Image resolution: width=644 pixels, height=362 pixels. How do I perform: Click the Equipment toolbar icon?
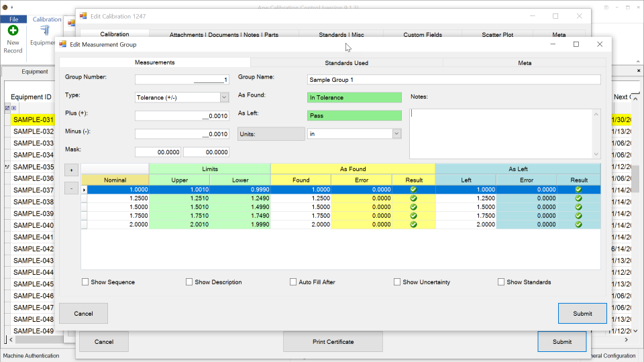click(45, 30)
